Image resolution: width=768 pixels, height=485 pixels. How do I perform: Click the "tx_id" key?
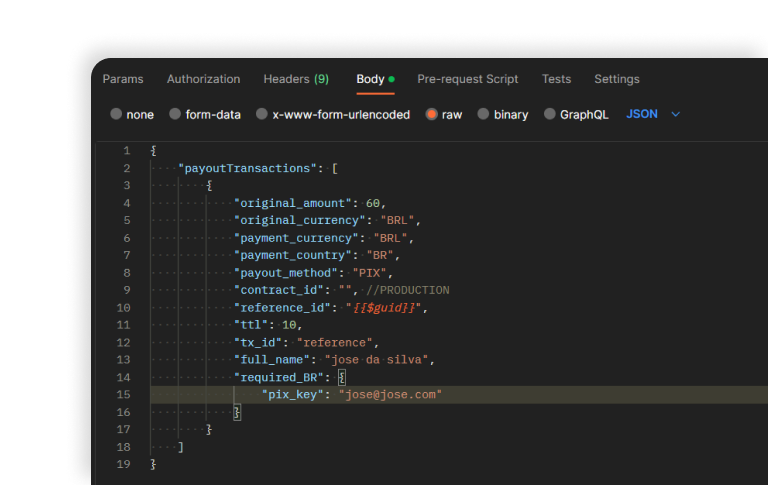pos(258,342)
